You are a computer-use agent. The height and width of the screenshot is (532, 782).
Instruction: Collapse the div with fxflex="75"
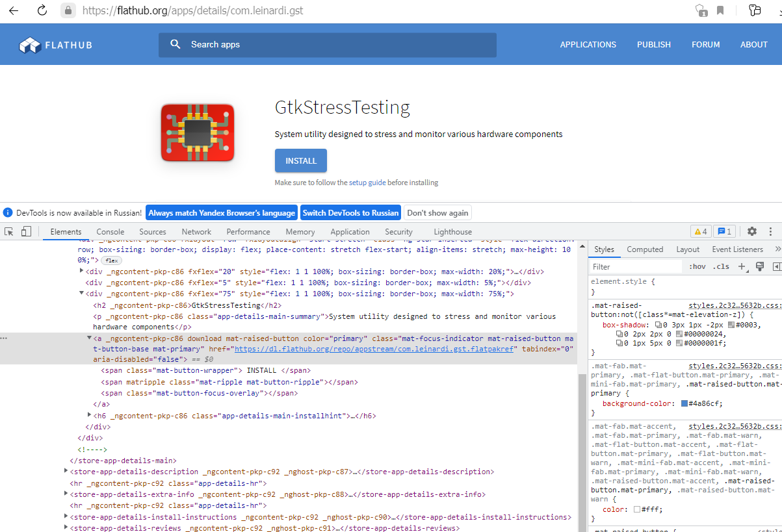coord(81,294)
